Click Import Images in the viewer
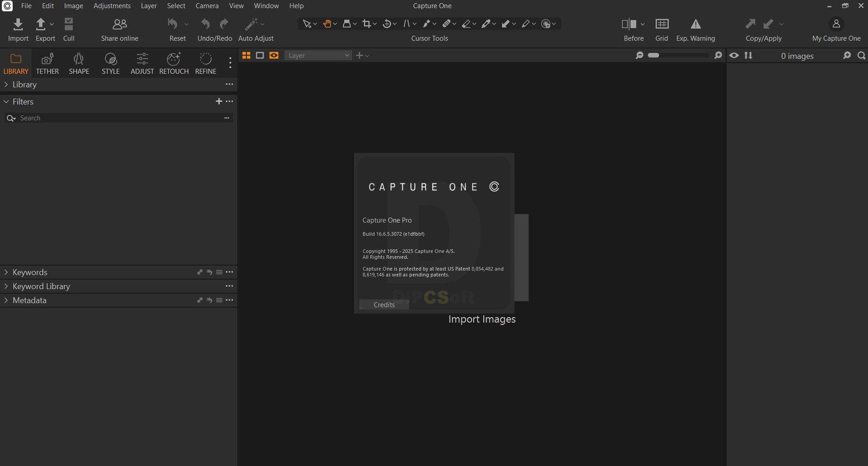Image resolution: width=868 pixels, height=466 pixels. (x=482, y=319)
